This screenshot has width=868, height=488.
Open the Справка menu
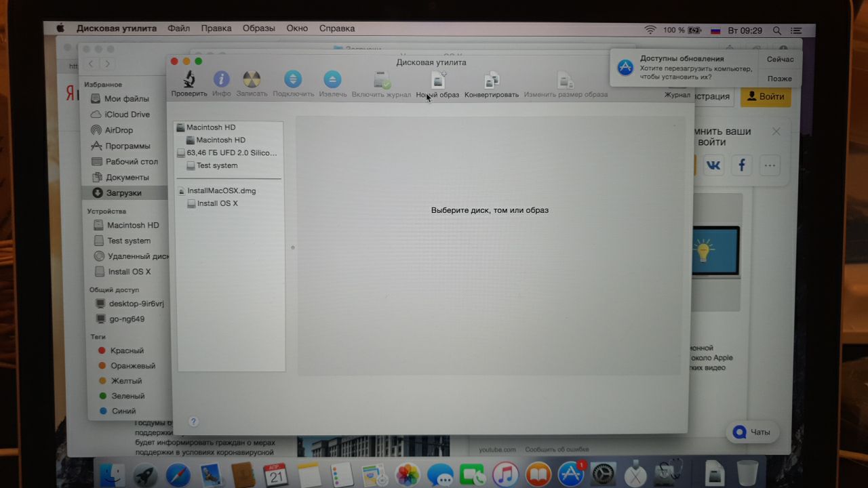point(337,28)
